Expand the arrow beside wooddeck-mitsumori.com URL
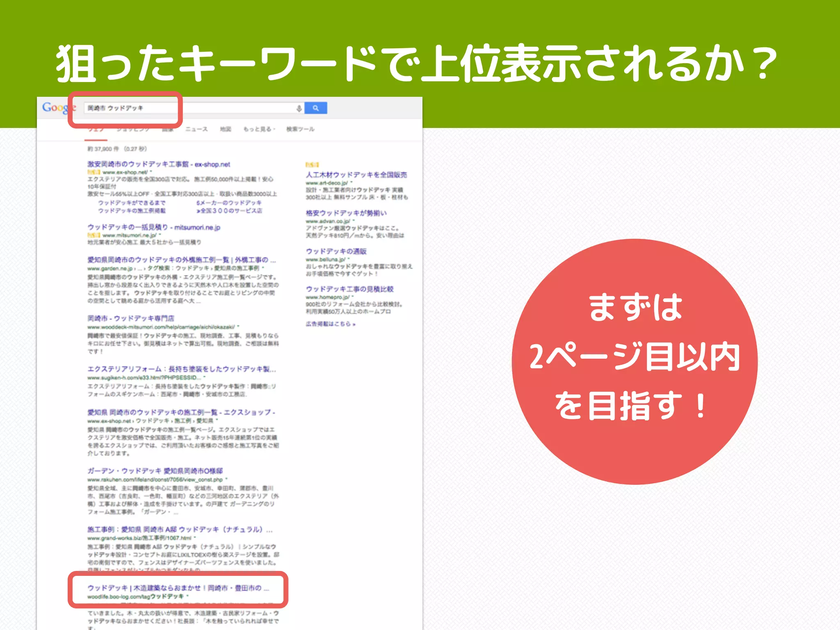 click(x=238, y=327)
